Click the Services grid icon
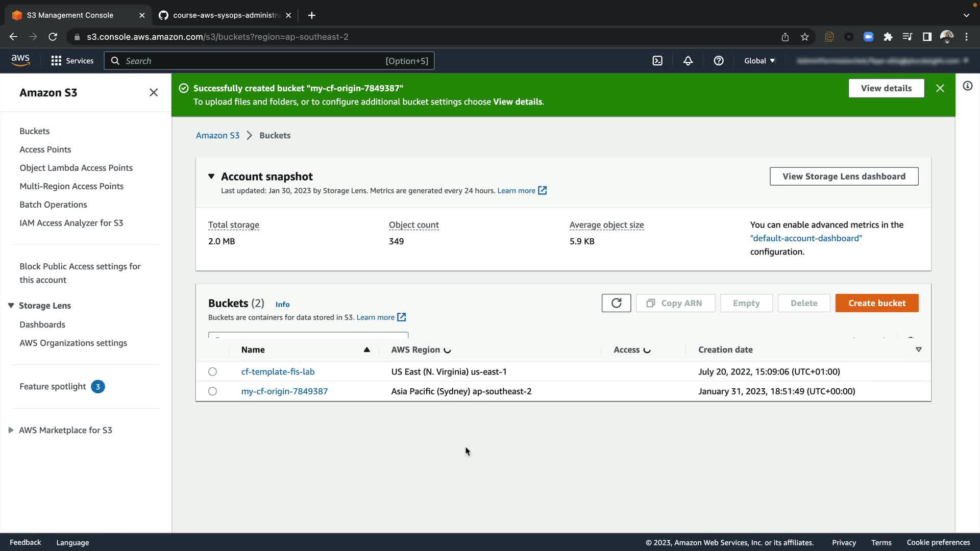Viewport: 980px width, 551px height. 56,61
